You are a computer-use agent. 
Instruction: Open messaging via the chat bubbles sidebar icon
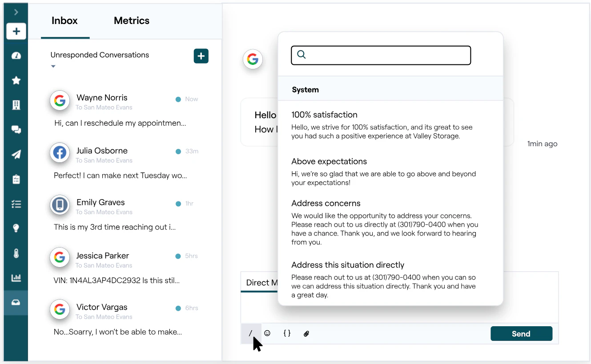[16, 130]
